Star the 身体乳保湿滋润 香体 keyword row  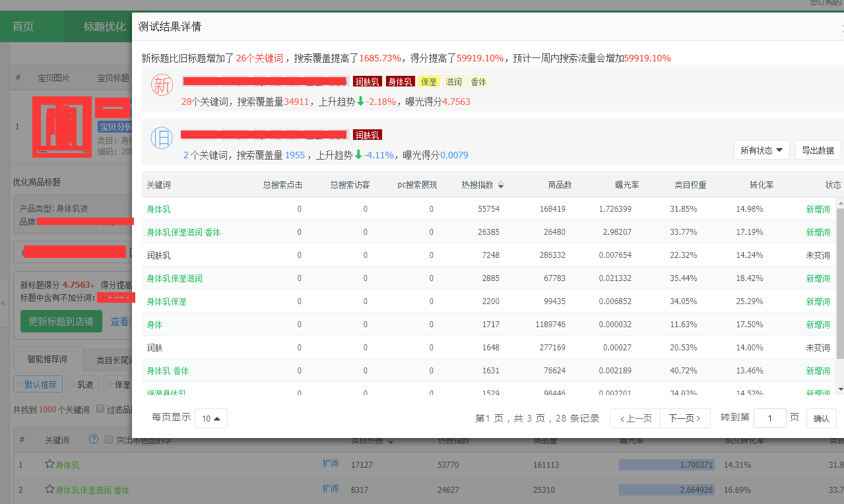49,489
